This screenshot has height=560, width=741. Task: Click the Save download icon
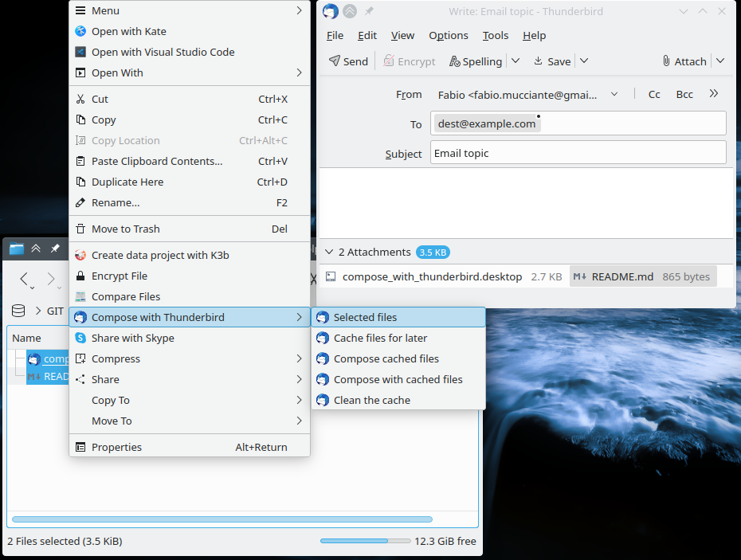click(538, 61)
